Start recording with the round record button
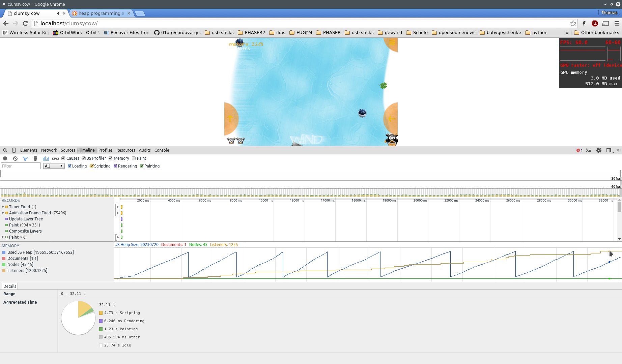This screenshot has height=364, width=622. click(5, 158)
